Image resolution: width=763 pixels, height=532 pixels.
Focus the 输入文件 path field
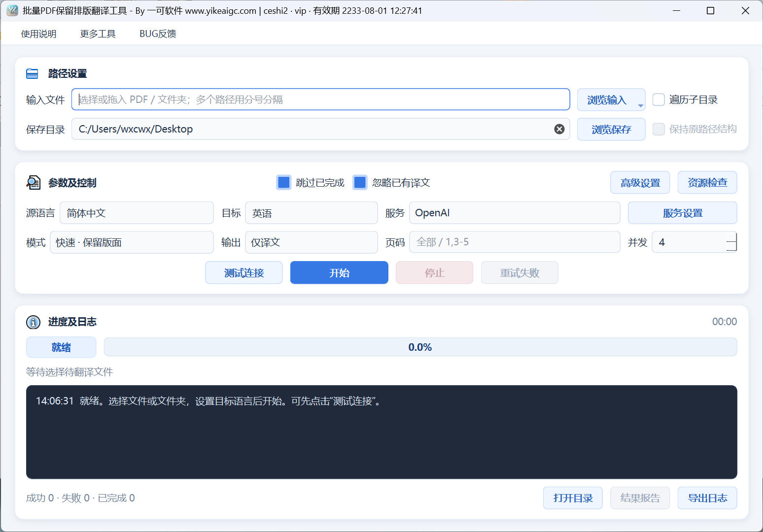(x=321, y=100)
